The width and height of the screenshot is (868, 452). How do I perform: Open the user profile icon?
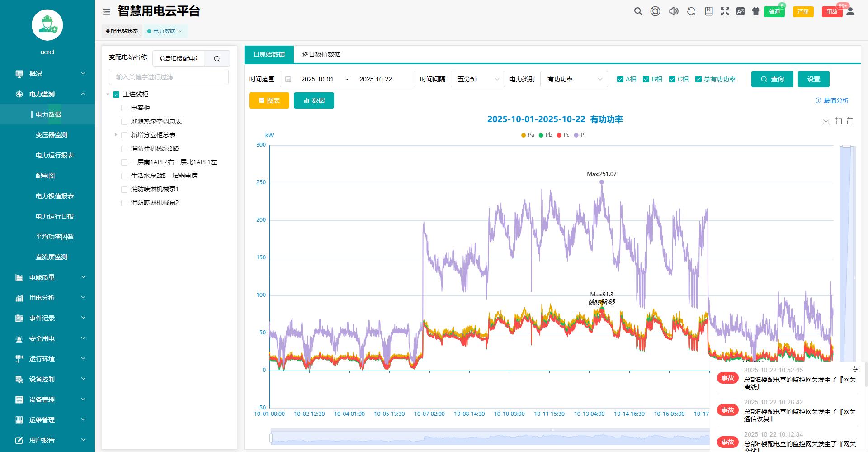click(x=850, y=12)
